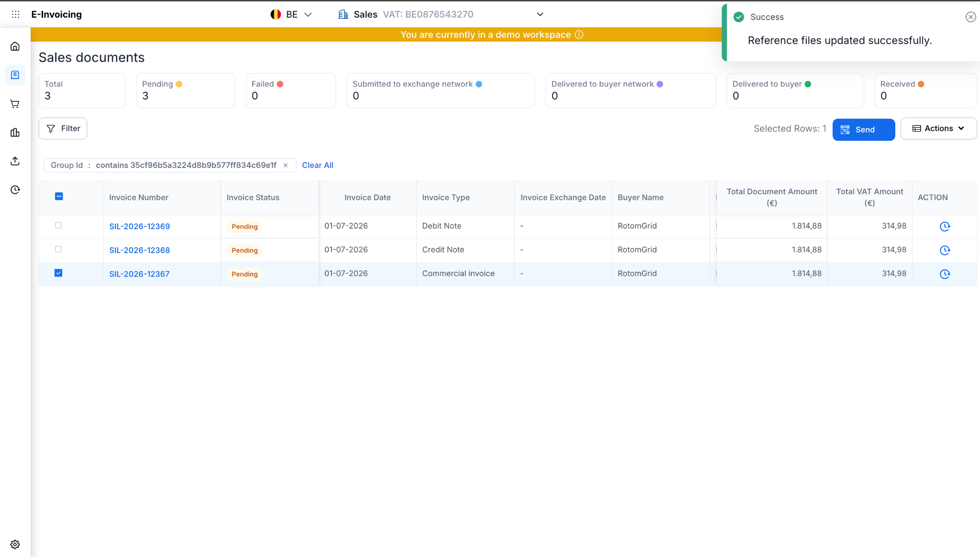Dismiss the Success notification
Viewport: 980px width, 557px height.
[970, 17]
